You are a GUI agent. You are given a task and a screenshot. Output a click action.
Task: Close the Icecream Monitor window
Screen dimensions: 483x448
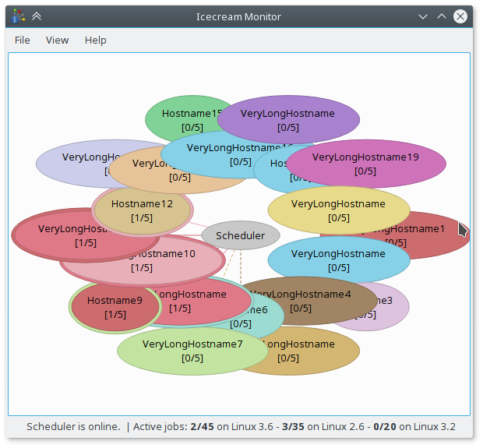(x=460, y=16)
